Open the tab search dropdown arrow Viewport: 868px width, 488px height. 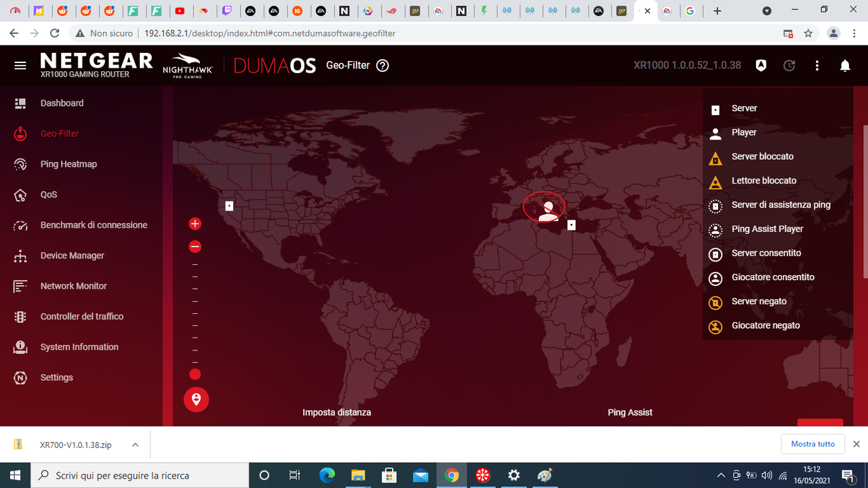tap(767, 11)
